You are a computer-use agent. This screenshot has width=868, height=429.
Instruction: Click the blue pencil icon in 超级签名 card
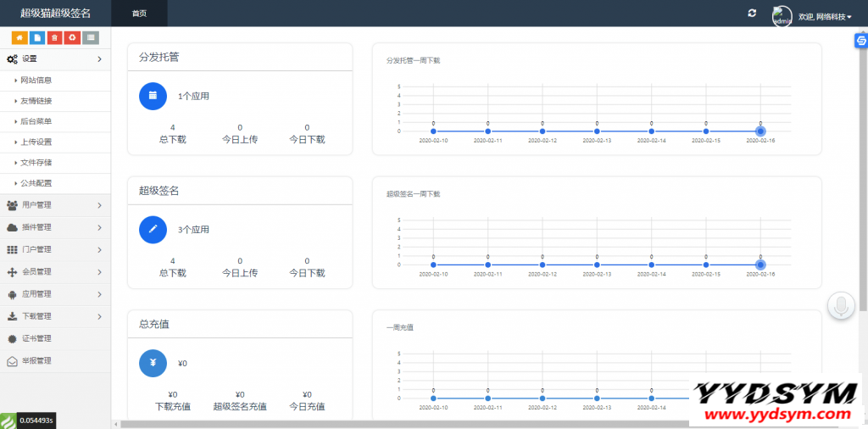click(x=153, y=229)
